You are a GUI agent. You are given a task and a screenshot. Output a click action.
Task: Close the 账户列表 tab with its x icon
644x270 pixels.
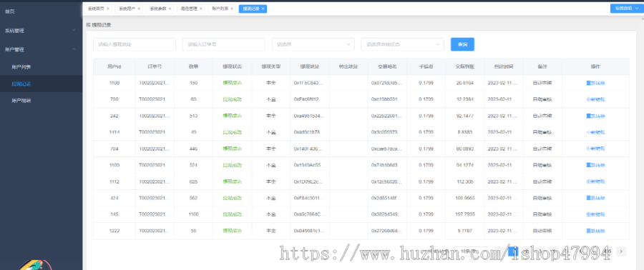tap(232, 9)
